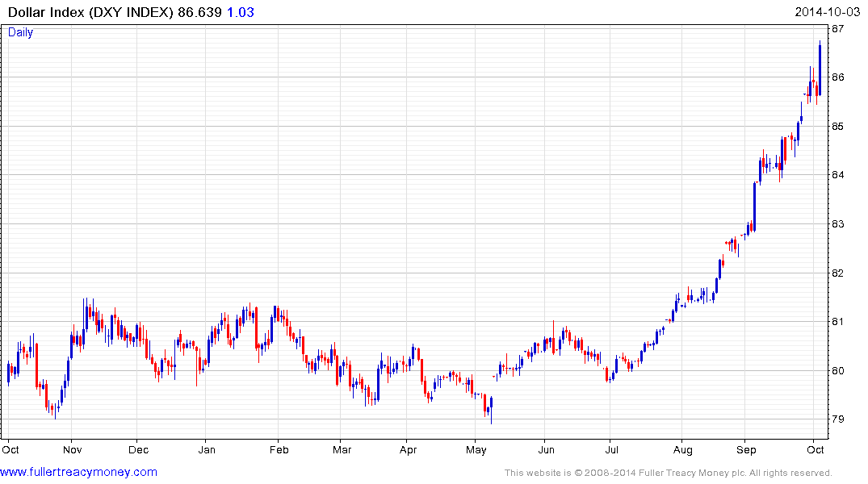The image size is (868, 484).
Task: Click the 84 price axis label
Action: coord(837,175)
